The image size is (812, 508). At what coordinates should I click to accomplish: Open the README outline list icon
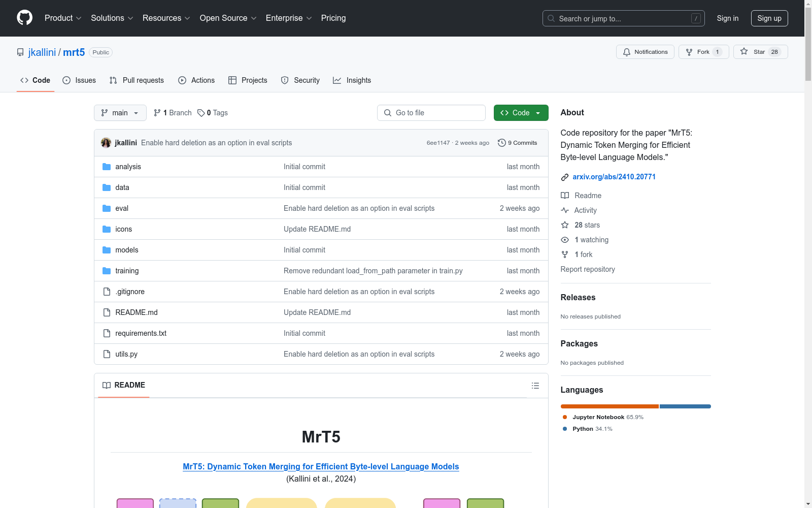(x=535, y=386)
